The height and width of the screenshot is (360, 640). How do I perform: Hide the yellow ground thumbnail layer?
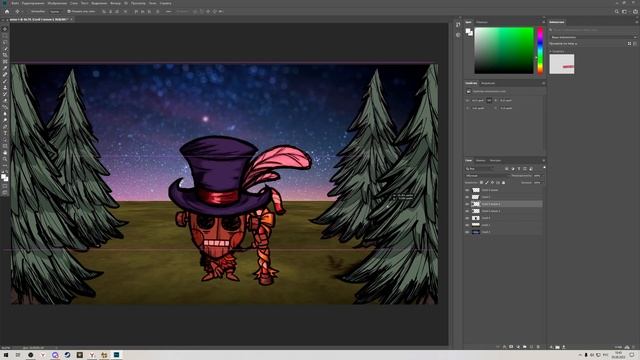pos(467,225)
